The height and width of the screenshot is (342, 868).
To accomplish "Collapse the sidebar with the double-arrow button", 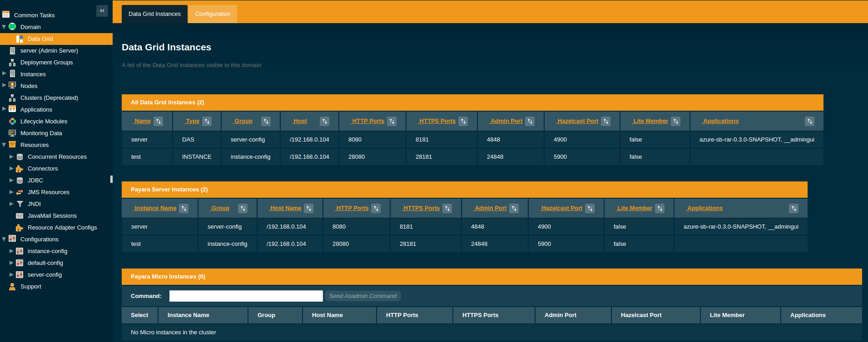I will [x=102, y=11].
